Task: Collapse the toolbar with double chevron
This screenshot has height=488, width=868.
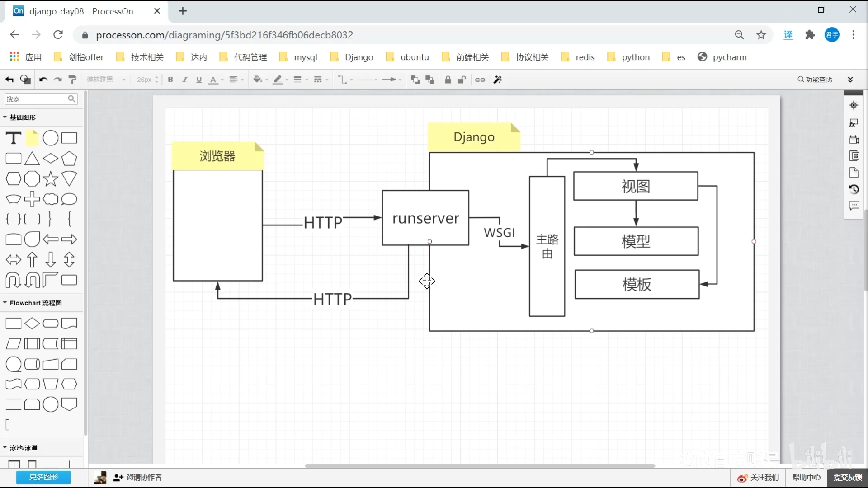Action: tap(850, 80)
